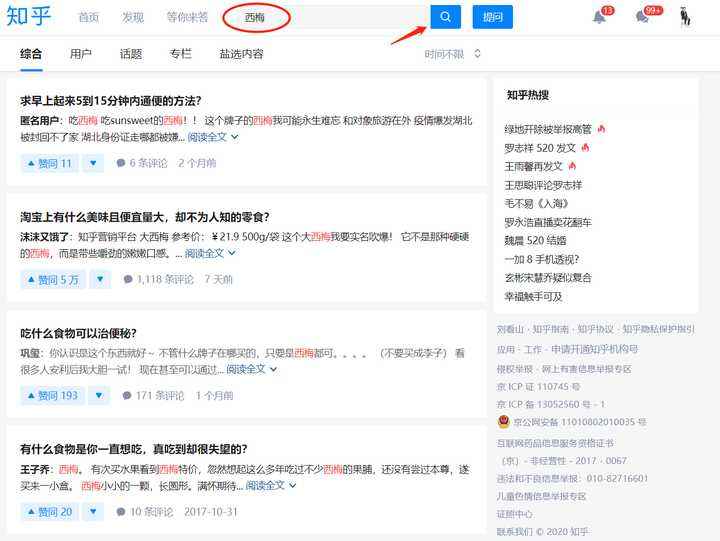Open hot search 毛不易《入海》
This screenshot has height=541, width=720.
pyautogui.click(x=536, y=203)
